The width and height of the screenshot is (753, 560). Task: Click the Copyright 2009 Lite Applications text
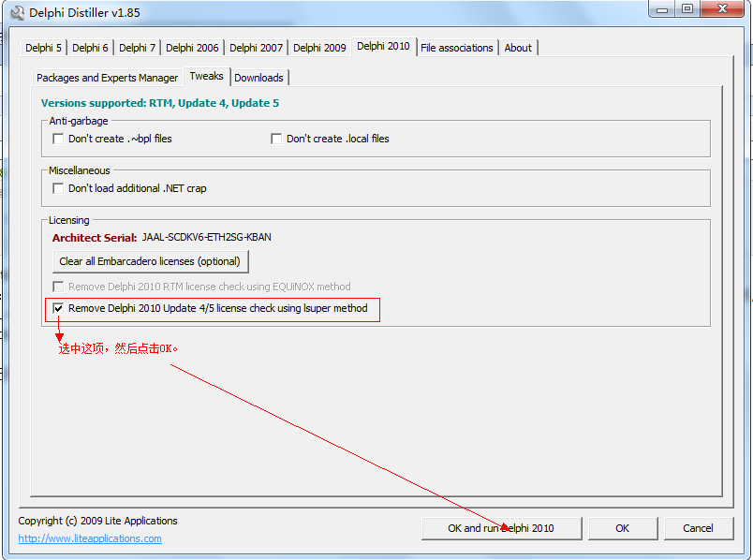tap(98, 521)
